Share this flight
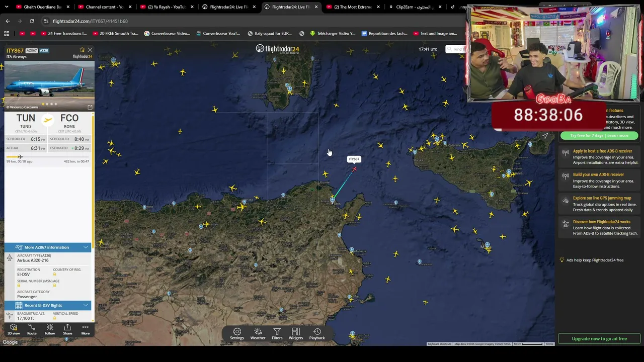This screenshot has height=362, width=644. tap(67, 329)
